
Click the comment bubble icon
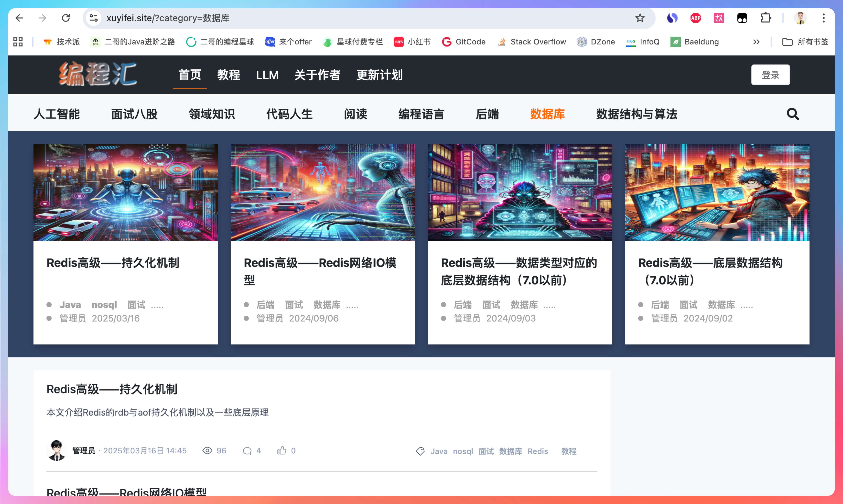[247, 451]
